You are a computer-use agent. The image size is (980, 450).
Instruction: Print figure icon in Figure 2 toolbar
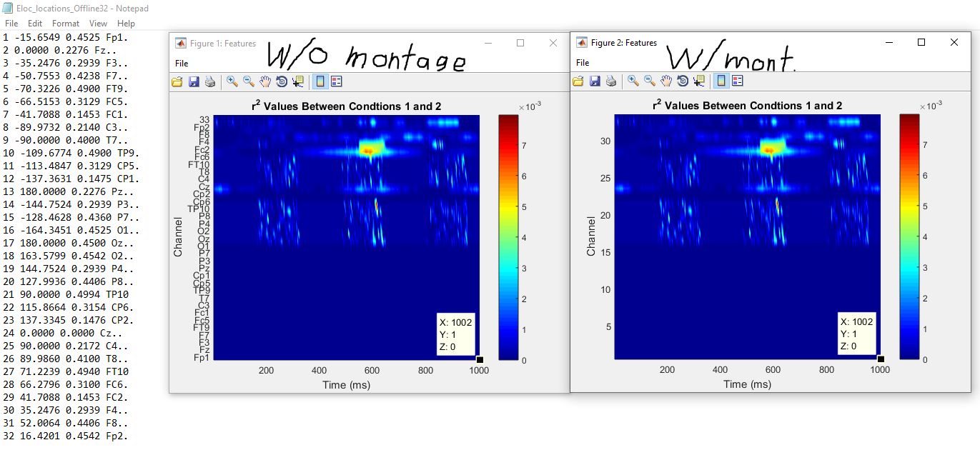[x=611, y=81]
